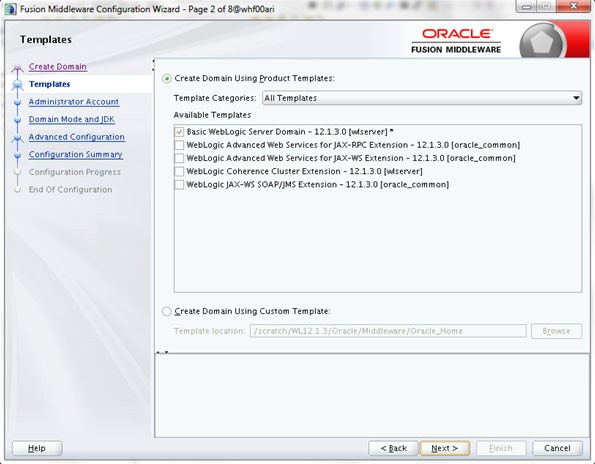The width and height of the screenshot is (595, 464).
Task: Check WebLogic Advanced Web Services JAX-RPC Extension
Action: pyautogui.click(x=179, y=145)
